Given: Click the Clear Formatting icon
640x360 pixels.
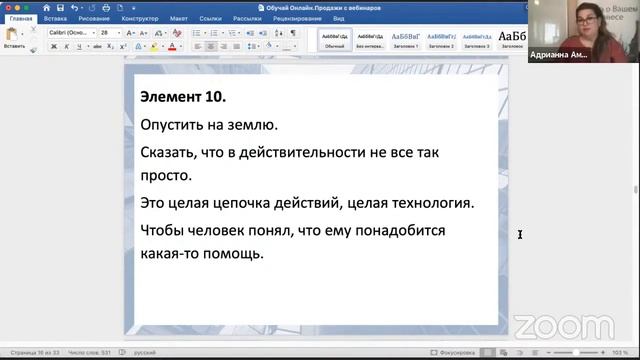Looking at the screenshot, I should click(177, 33).
